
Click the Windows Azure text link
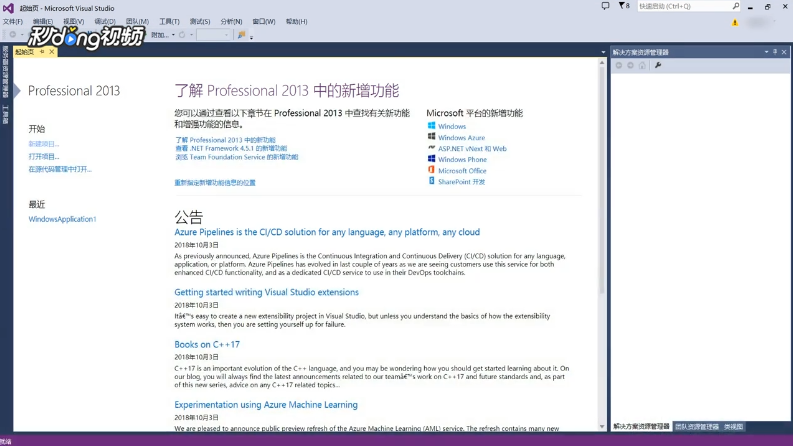pyautogui.click(x=461, y=138)
